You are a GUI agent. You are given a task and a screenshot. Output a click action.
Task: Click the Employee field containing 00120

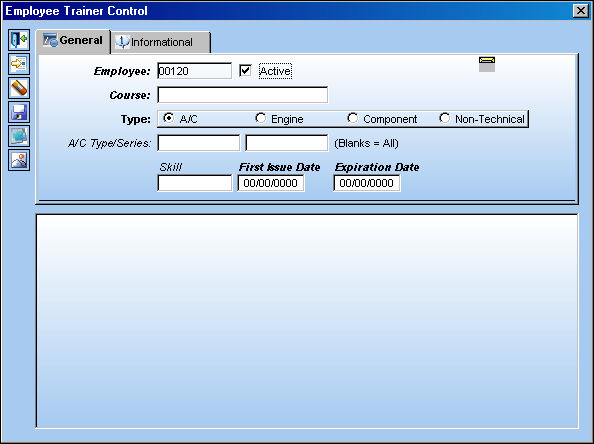coord(194,71)
